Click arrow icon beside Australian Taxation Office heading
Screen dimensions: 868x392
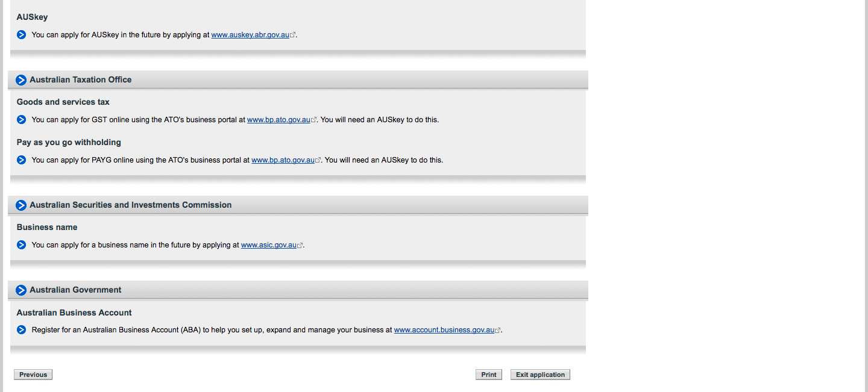(21, 80)
